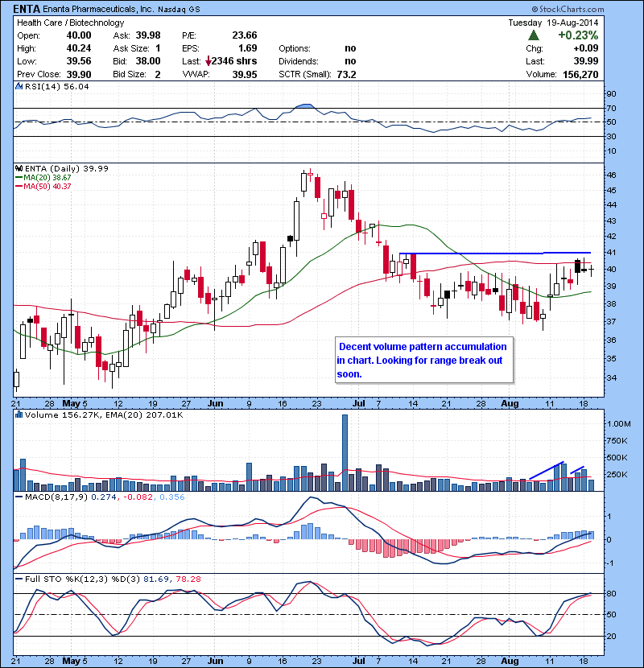644x668 pixels.
Task: Click the 1.00M label on volume axis
Action: pyautogui.click(x=619, y=423)
